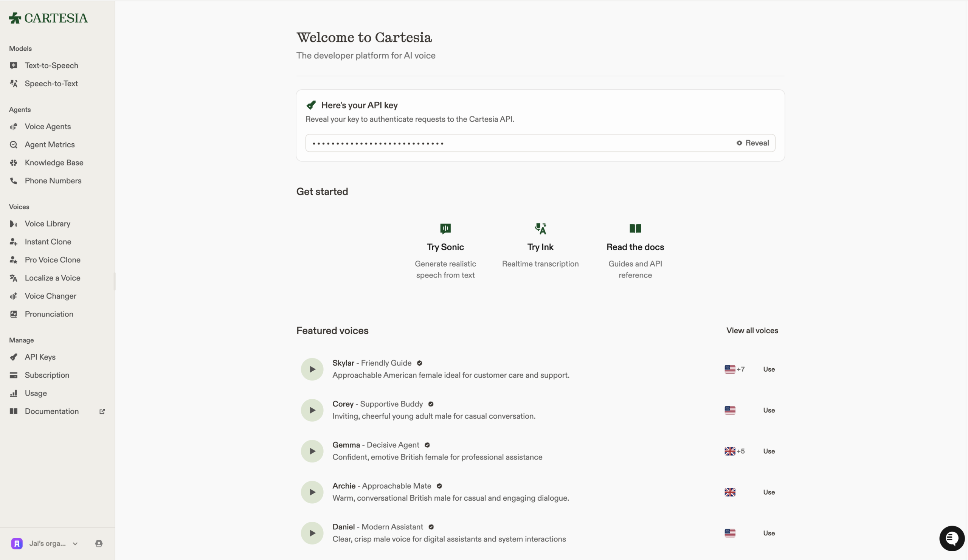The height and width of the screenshot is (560, 968).
Task: Open the account profile icon
Action: (x=99, y=543)
